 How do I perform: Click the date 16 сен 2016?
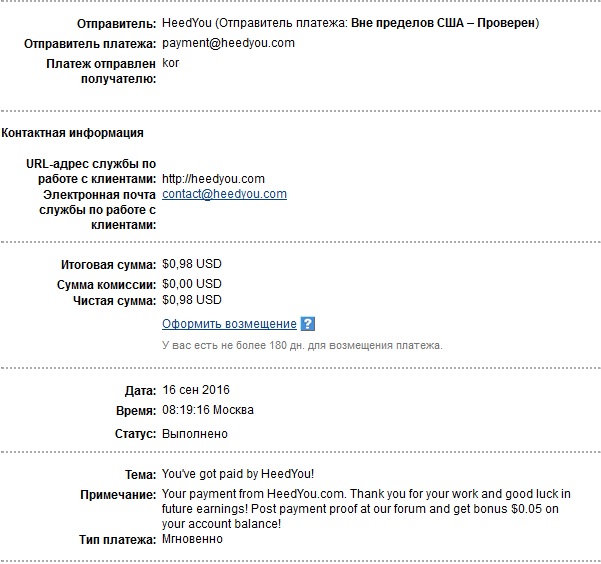point(195,390)
